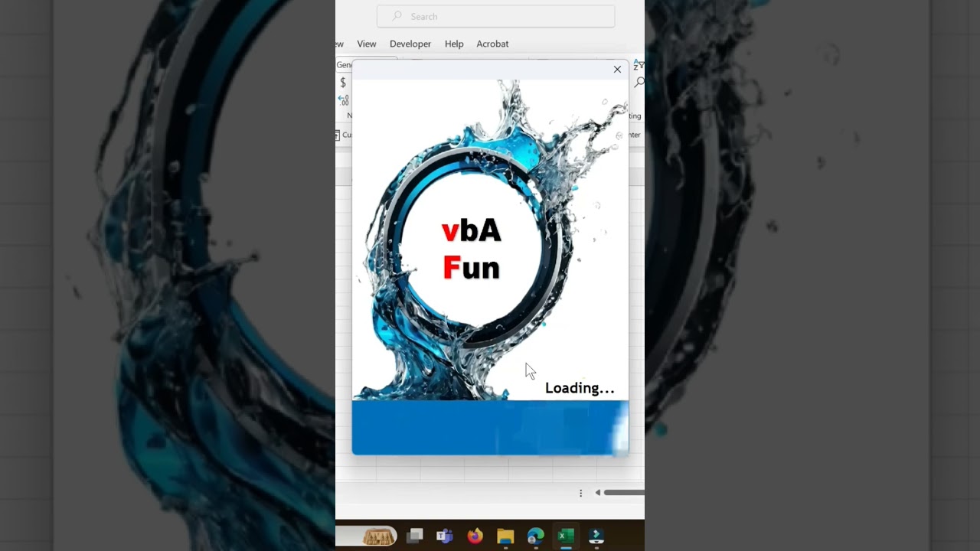Open Sort & Filter in ribbon
980x551 pixels.
tap(639, 65)
